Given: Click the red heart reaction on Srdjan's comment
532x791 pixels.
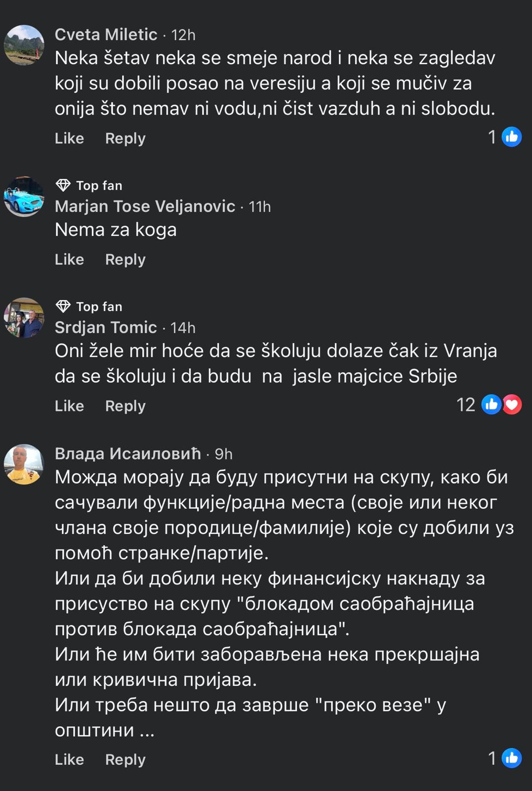Looking at the screenshot, I should coord(512,405).
